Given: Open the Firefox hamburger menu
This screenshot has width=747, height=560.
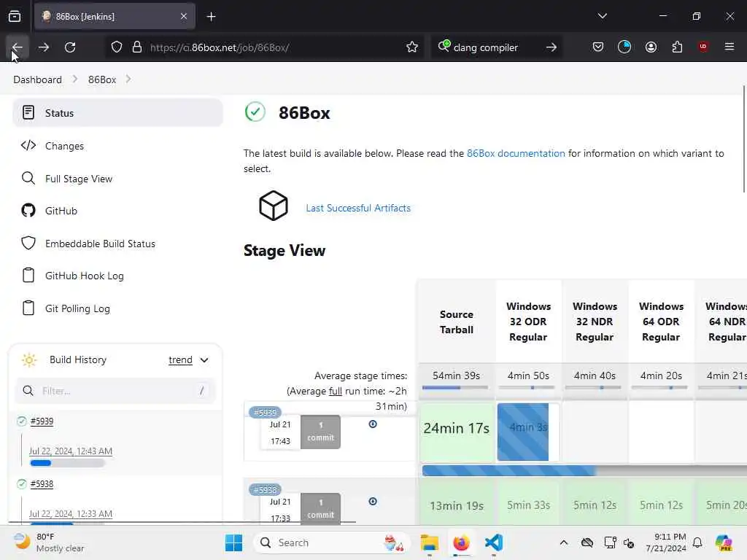Looking at the screenshot, I should click(x=729, y=47).
